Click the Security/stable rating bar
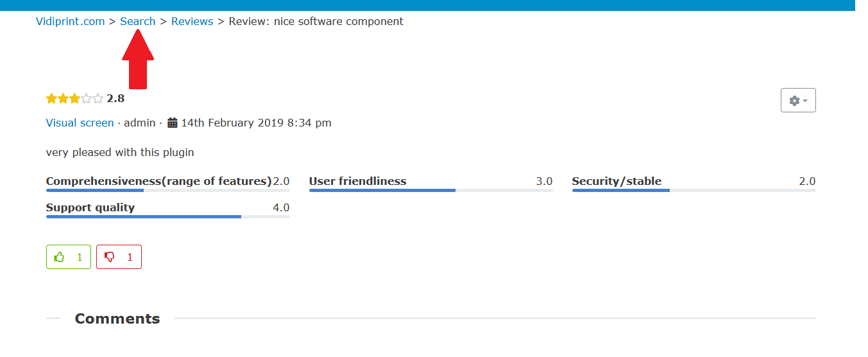 pyautogui.click(x=694, y=190)
